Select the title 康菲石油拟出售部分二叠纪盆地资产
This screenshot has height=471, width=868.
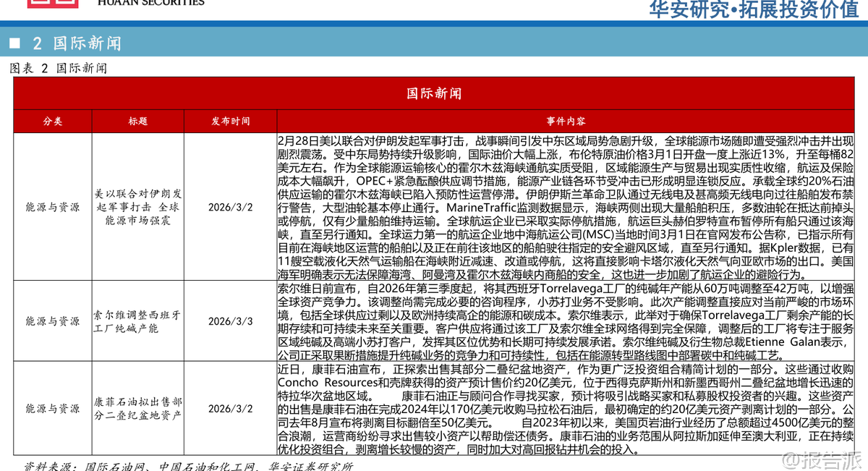[x=137, y=409]
